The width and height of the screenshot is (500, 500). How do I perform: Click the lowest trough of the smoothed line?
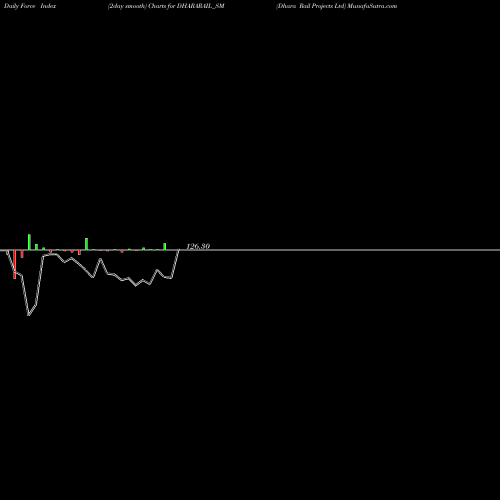[29, 315]
